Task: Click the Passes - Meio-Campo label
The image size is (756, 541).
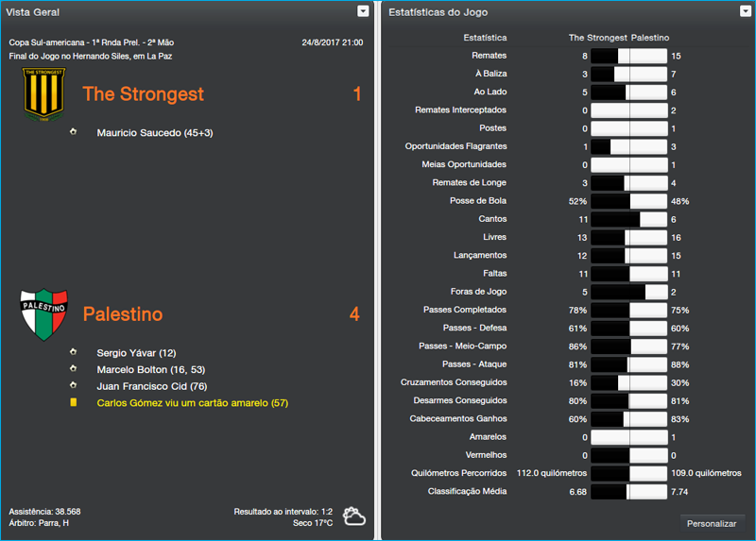Action: (462, 346)
